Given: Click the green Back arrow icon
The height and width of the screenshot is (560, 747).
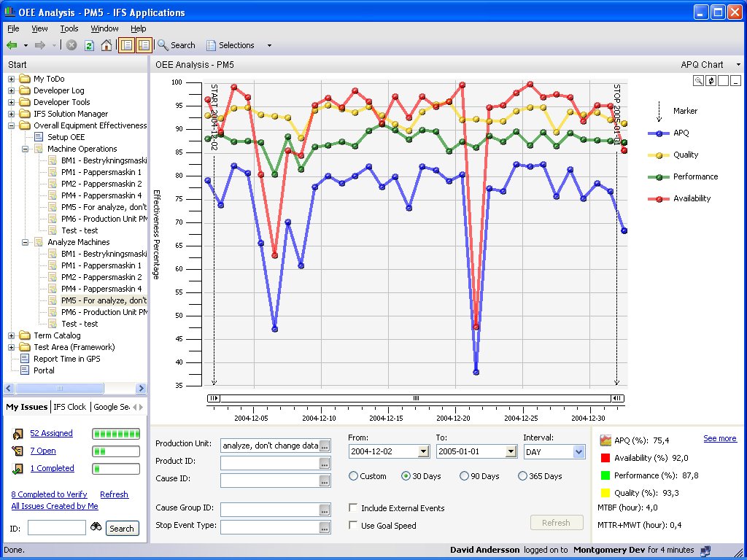Looking at the screenshot, I should click(x=12, y=45).
